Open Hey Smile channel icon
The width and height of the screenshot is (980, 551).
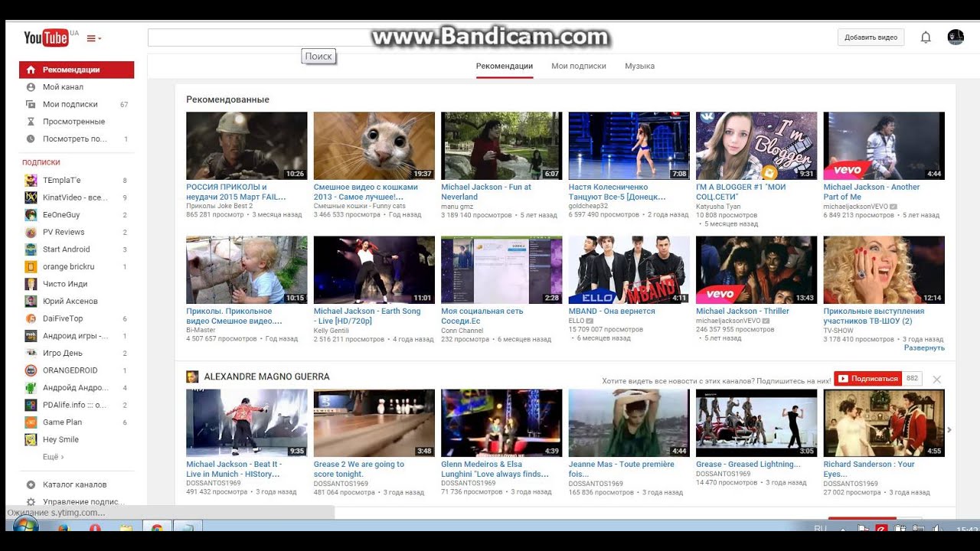31,439
